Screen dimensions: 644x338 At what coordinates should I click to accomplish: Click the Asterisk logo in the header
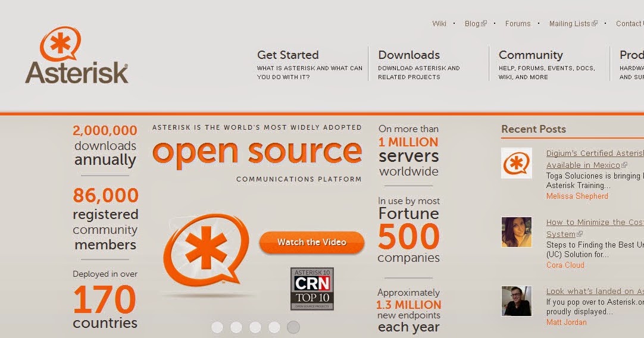click(x=77, y=55)
